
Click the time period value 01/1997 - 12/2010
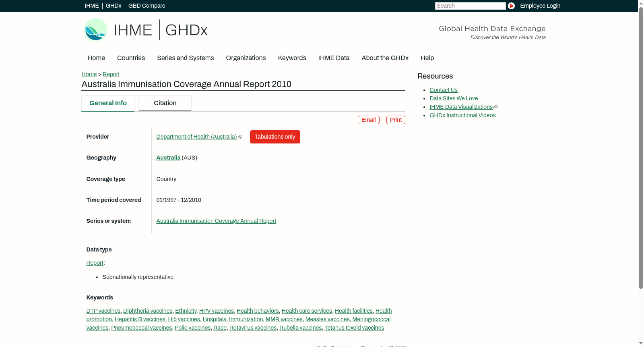pos(179,200)
